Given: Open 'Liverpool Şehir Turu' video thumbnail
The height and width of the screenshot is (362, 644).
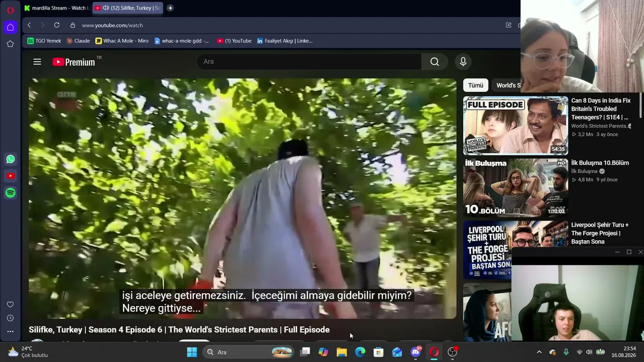Looking at the screenshot, I should [516, 250].
